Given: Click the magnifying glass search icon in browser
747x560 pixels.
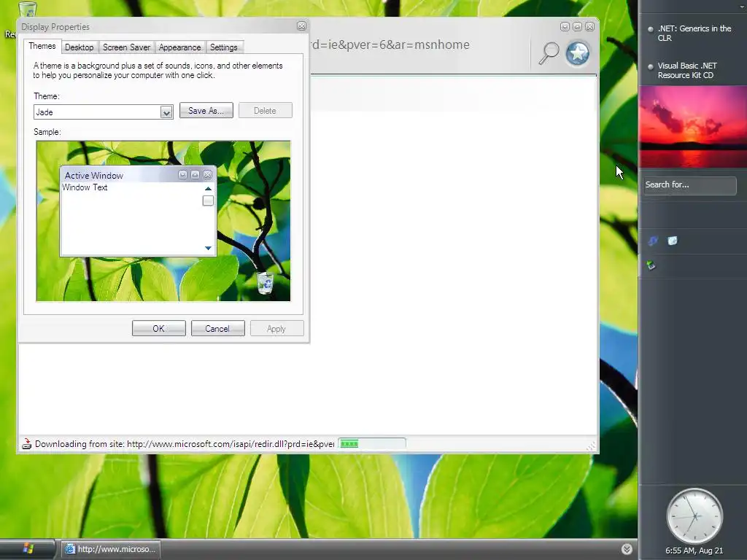Looking at the screenshot, I should (x=549, y=52).
